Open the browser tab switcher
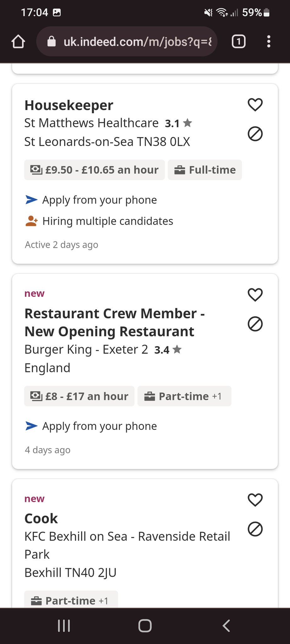 coord(238,42)
